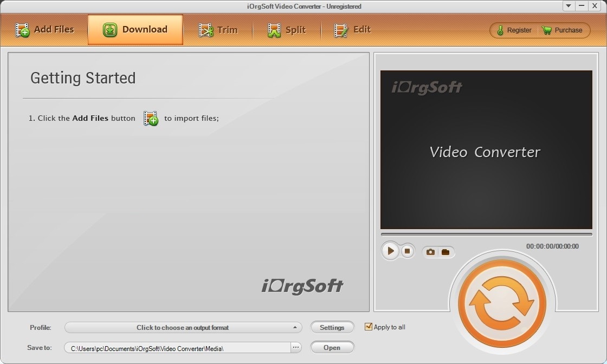
Task: Click Add Files icon in Getting Started
Action: (151, 119)
